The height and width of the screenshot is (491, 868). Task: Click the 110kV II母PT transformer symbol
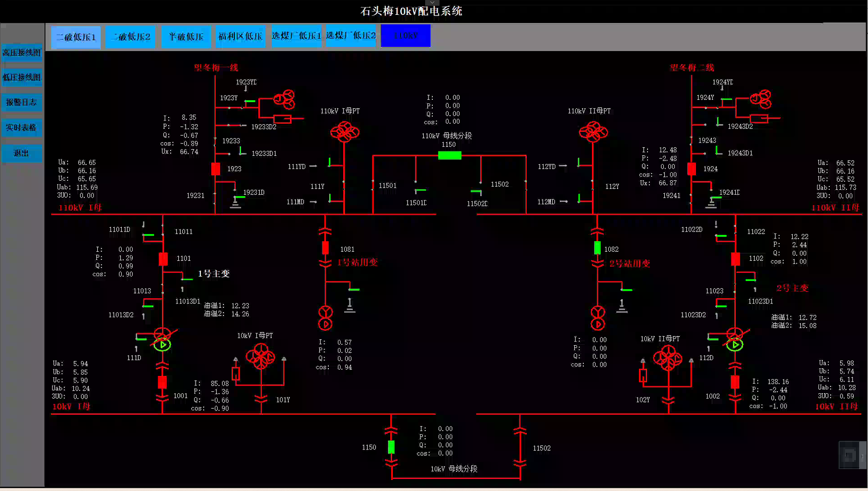pos(593,131)
